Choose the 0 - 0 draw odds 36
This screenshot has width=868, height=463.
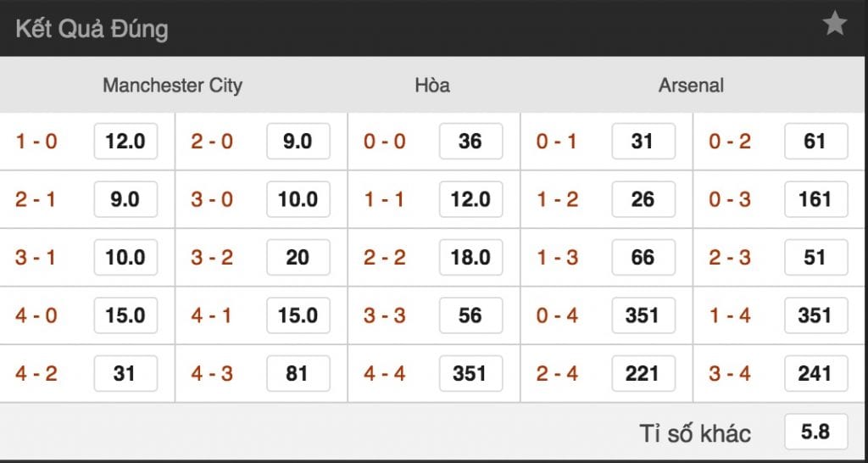point(470,142)
